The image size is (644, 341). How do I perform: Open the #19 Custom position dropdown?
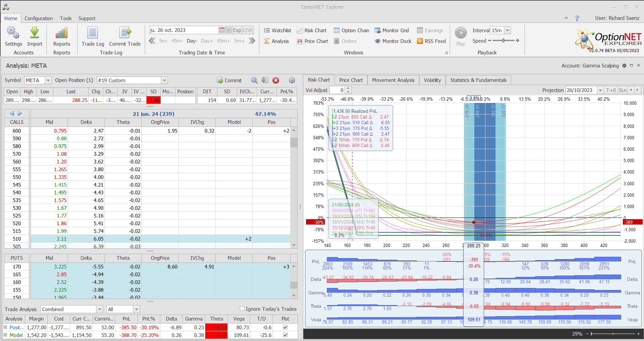tap(164, 80)
